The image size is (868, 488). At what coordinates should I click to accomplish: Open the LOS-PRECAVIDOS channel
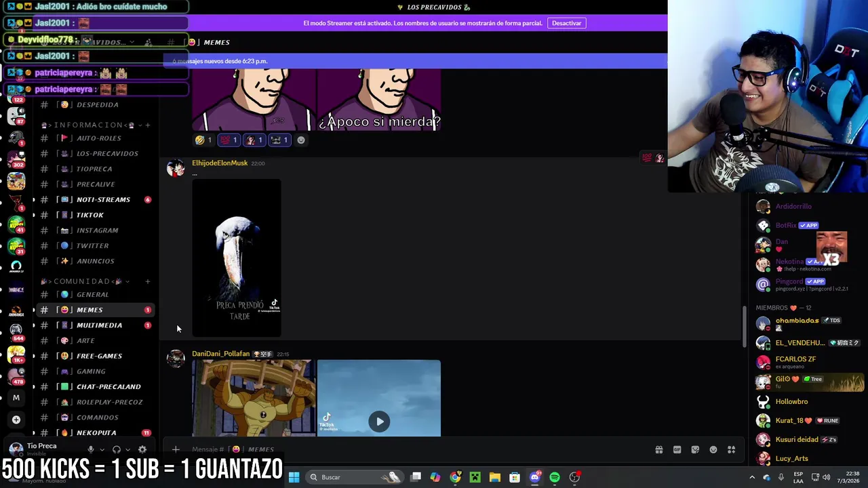tap(107, 153)
